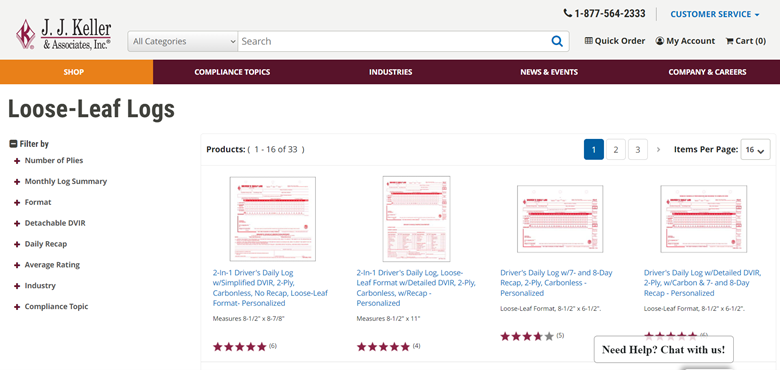Open the J. J. Keller logo homepage
The width and height of the screenshot is (780, 370).
[x=63, y=34]
